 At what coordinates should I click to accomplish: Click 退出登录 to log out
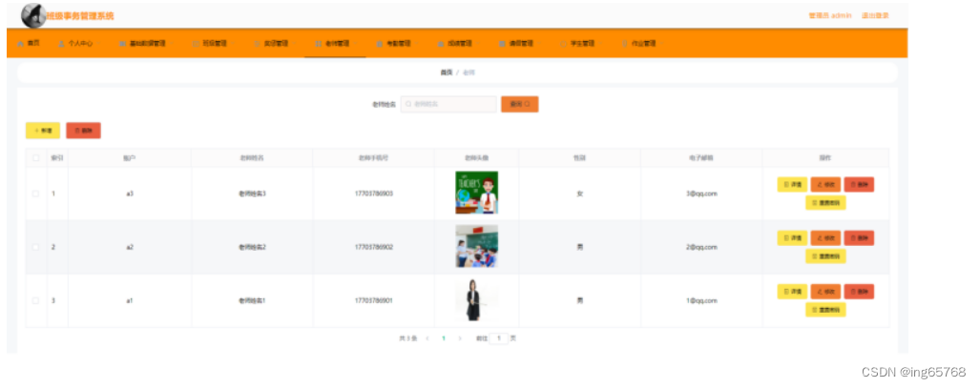click(x=875, y=15)
